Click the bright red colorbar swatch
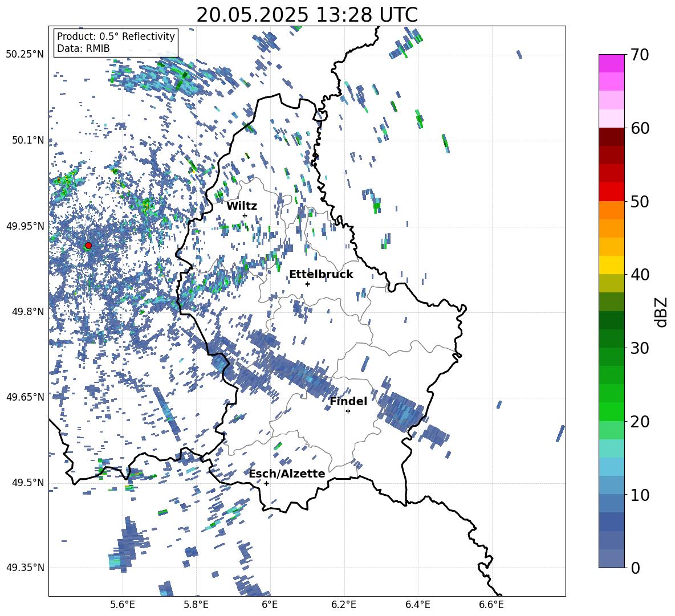 611,192
